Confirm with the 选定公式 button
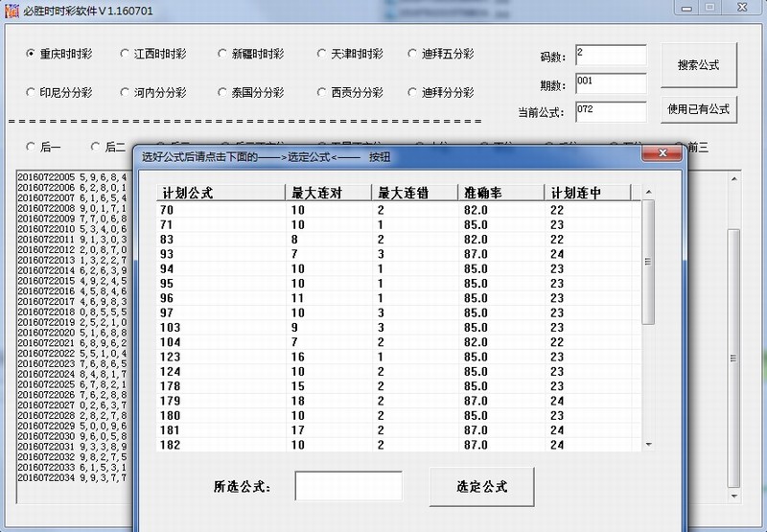767x532 pixels. click(481, 486)
